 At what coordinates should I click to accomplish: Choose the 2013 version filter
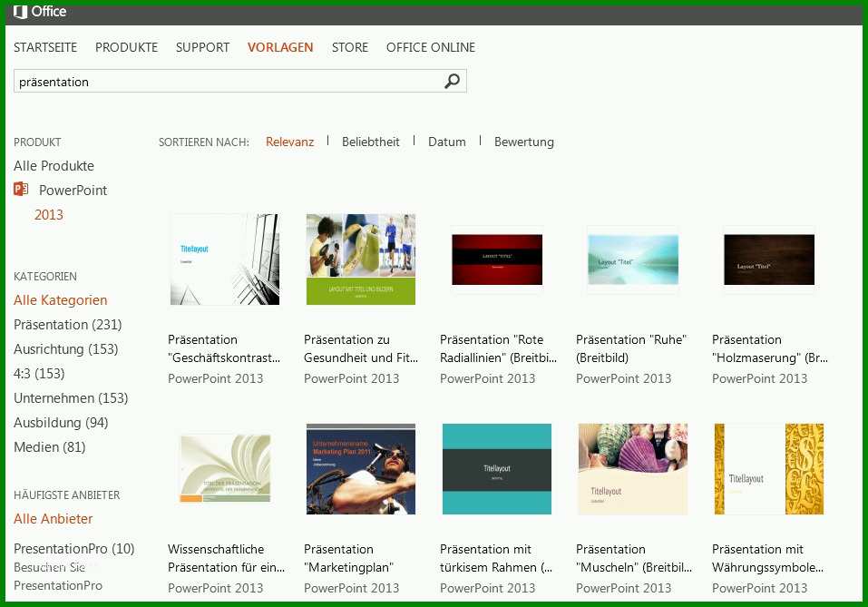[49, 215]
